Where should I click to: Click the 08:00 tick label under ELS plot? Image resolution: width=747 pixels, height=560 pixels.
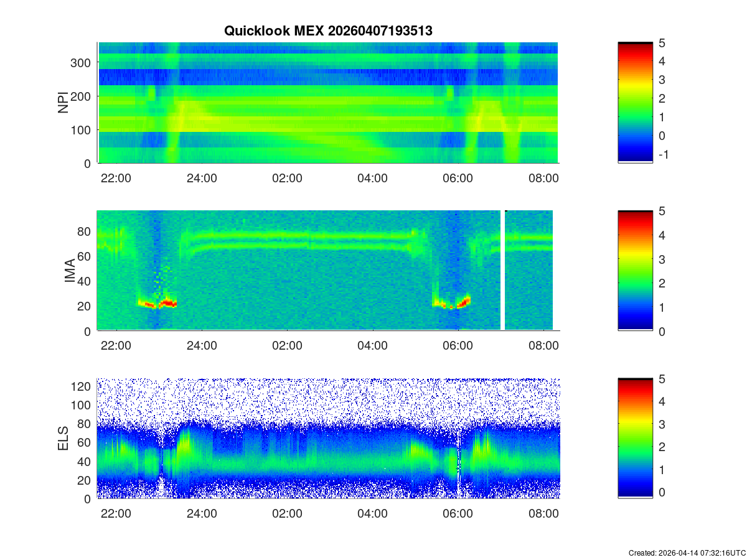pos(543,515)
